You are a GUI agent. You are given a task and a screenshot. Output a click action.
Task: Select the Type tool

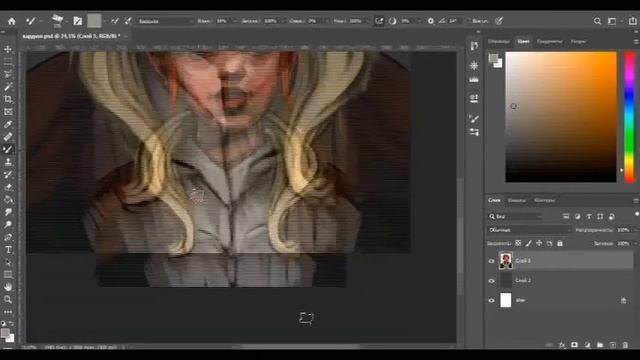point(8,250)
